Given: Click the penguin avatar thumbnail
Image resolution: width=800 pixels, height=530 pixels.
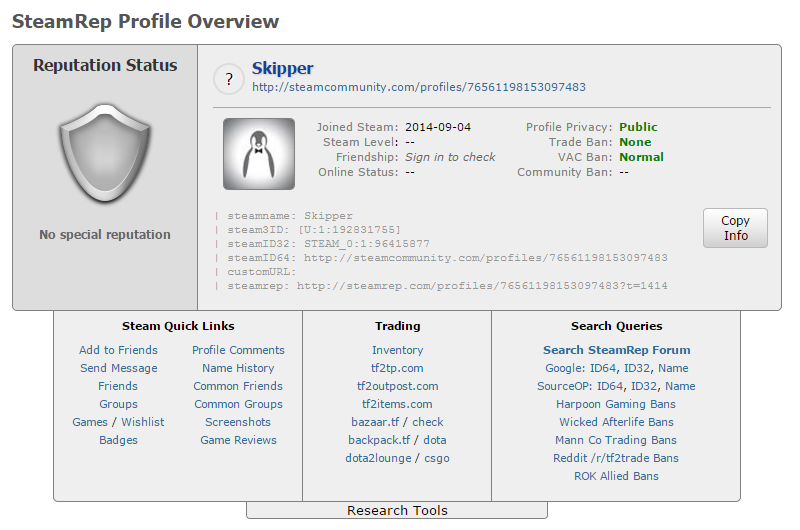Looking at the screenshot, I should click(258, 154).
